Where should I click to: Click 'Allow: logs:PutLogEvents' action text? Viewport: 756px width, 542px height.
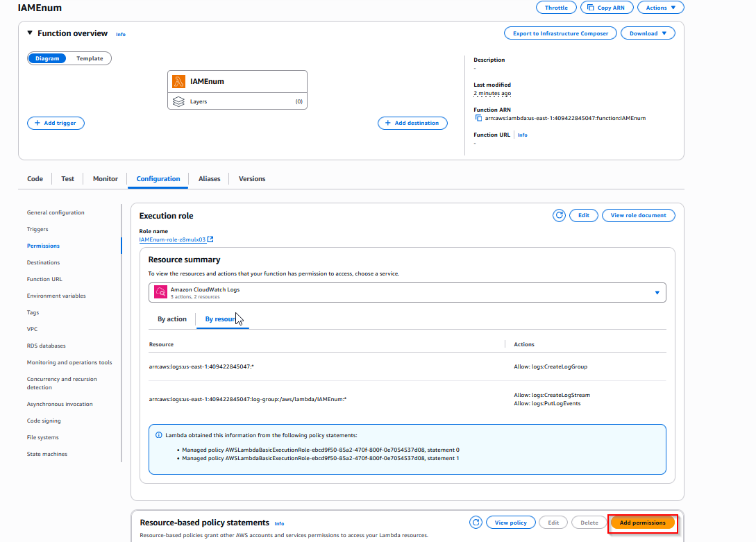547,404
